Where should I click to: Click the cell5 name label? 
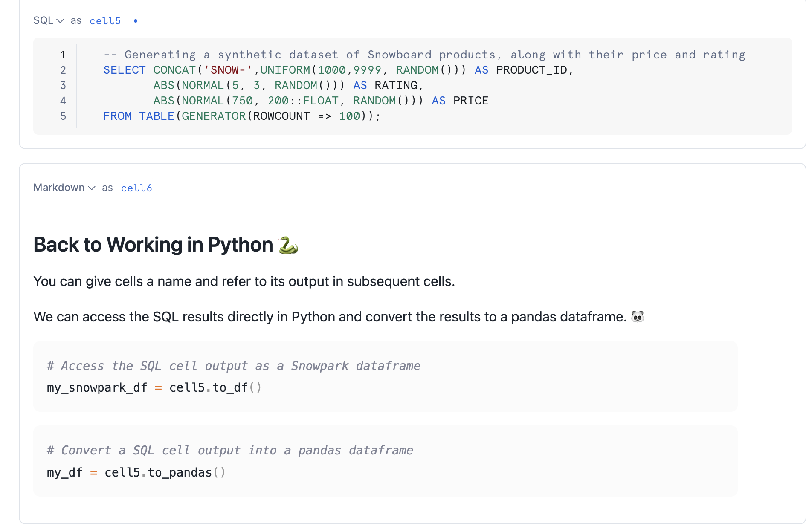[x=105, y=21]
